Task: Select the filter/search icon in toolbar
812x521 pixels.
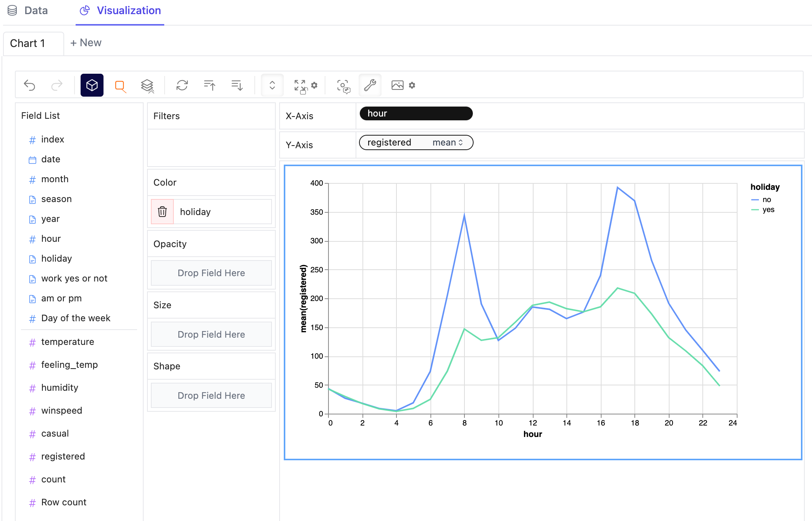Action: 121,85
